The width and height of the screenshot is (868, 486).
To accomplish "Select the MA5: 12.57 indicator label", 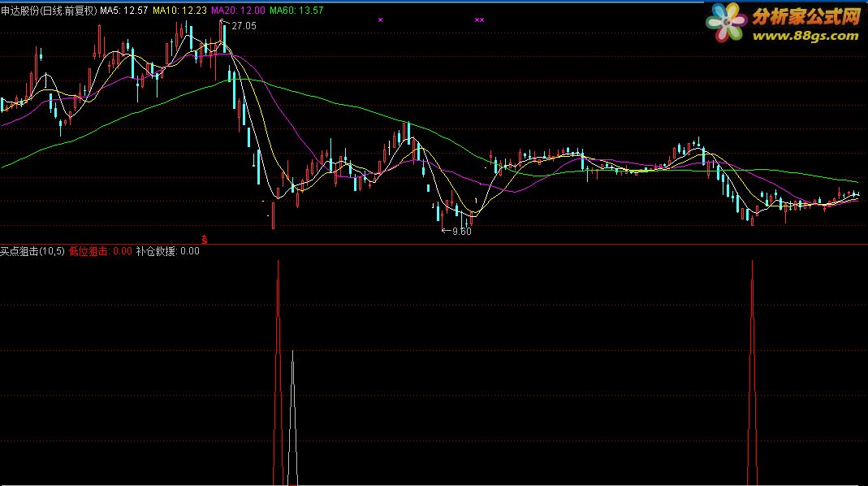I will pos(124,11).
